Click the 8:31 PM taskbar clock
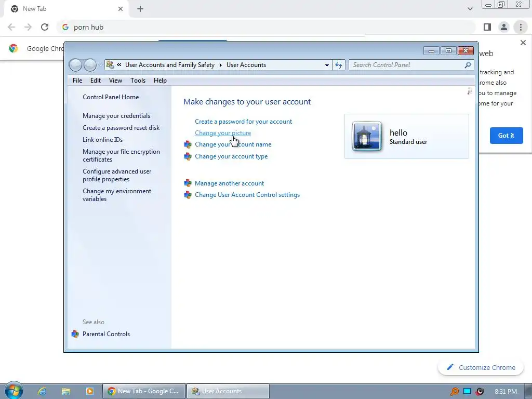This screenshot has height=399, width=532. 506,392
